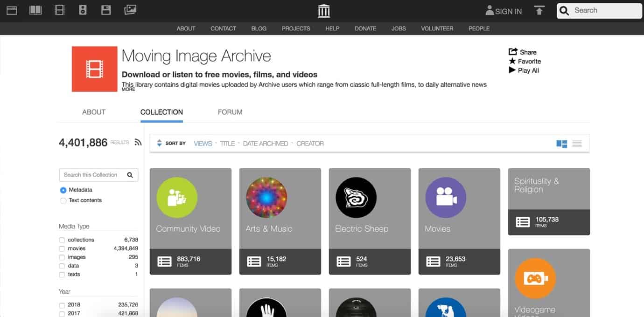Sort results by CREATOR
The height and width of the screenshot is (317, 644).
tap(310, 144)
